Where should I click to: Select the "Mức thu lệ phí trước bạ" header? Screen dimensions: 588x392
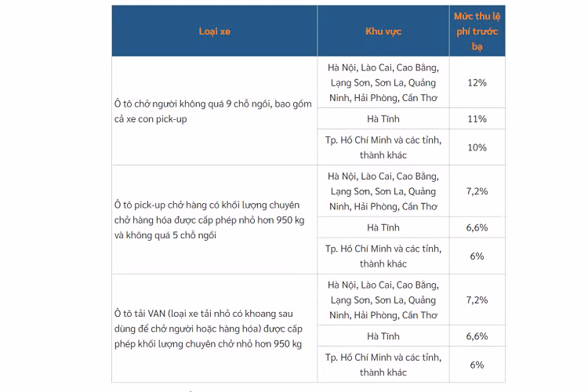point(477,31)
